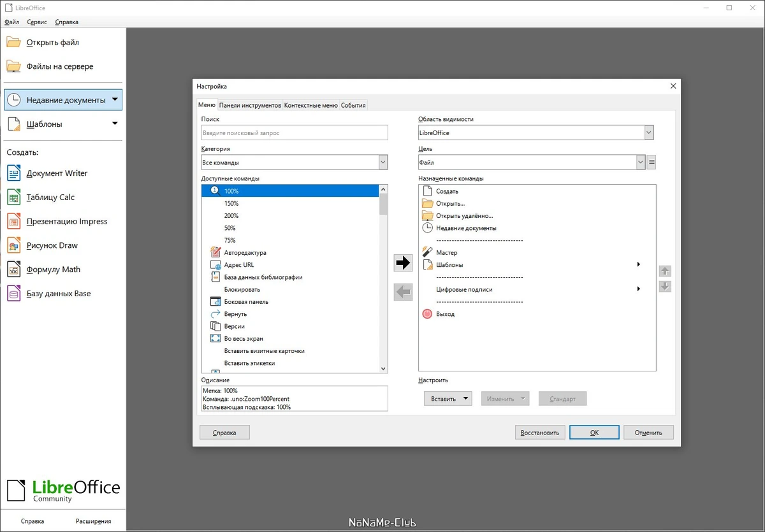Select Недавние документы in assigned commands
Viewport: 765px width, 532px height.
(537, 228)
